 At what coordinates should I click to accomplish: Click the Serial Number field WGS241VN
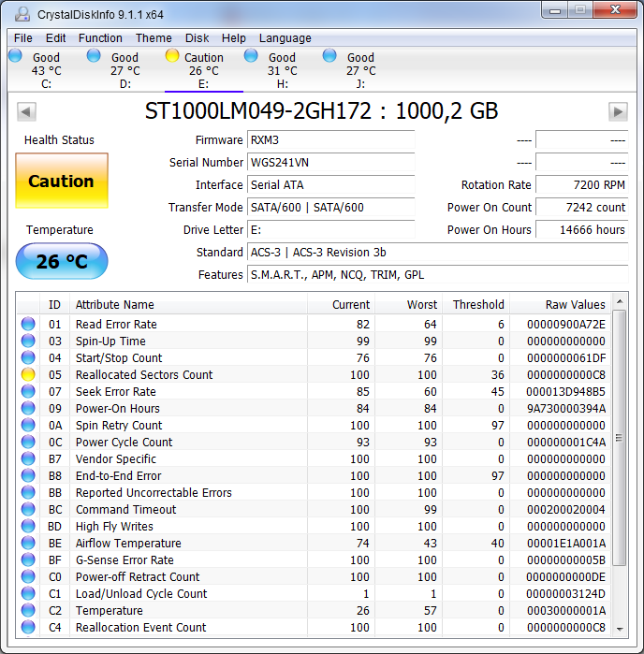pyautogui.click(x=331, y=162)
